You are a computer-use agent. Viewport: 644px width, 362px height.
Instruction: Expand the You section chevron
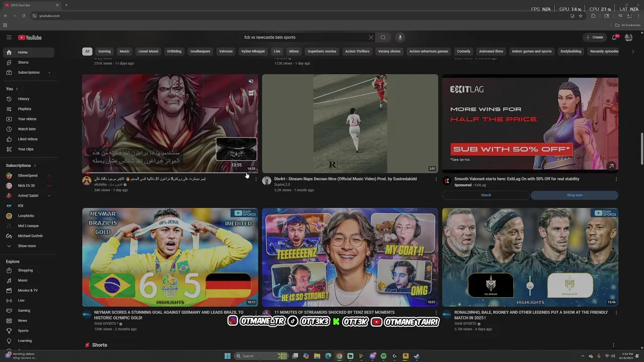(17, 89)
